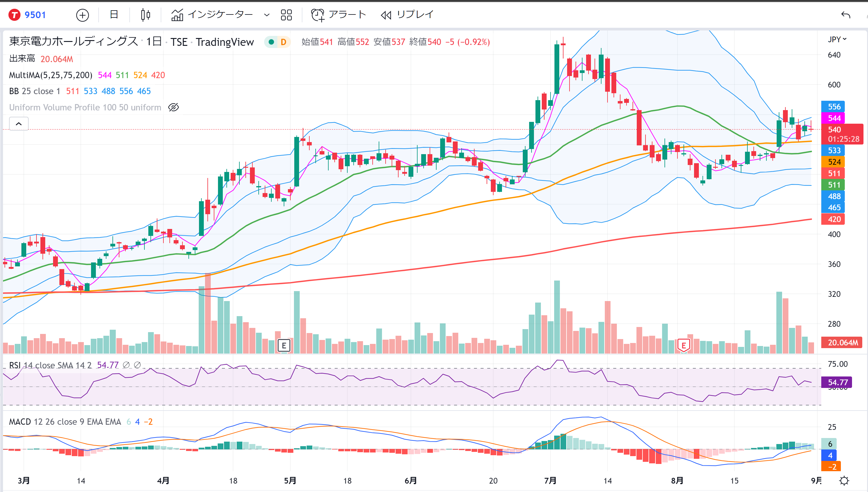Viewport: 868px width, 492px height.
Task: Select the MultiMA(5,25,75,200) indicator legend
Action: tap(51, 75)
